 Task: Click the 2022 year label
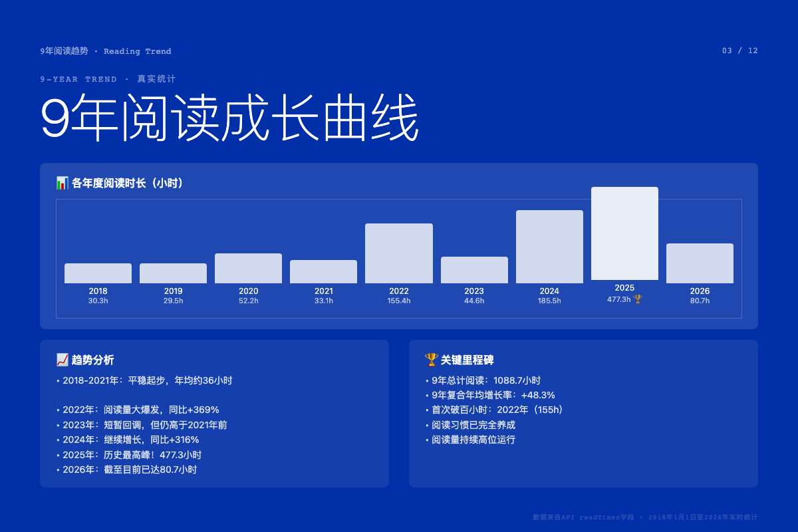coord(399,291)
